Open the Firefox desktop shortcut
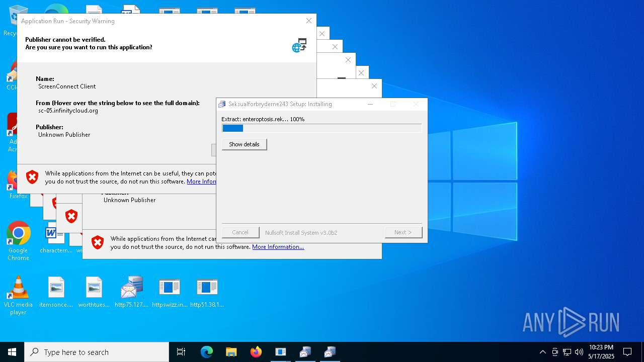 pyautogui.click(x=18, y=185)
